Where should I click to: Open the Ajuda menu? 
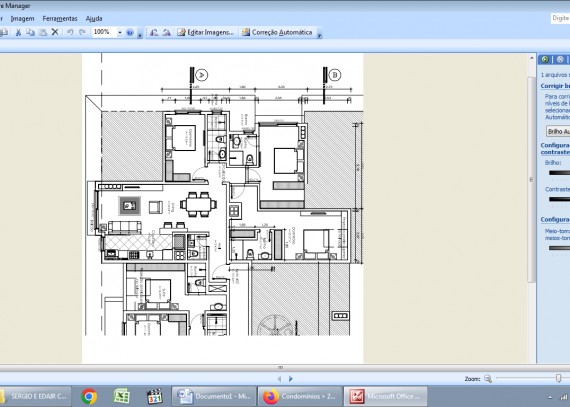click(94, 19)
